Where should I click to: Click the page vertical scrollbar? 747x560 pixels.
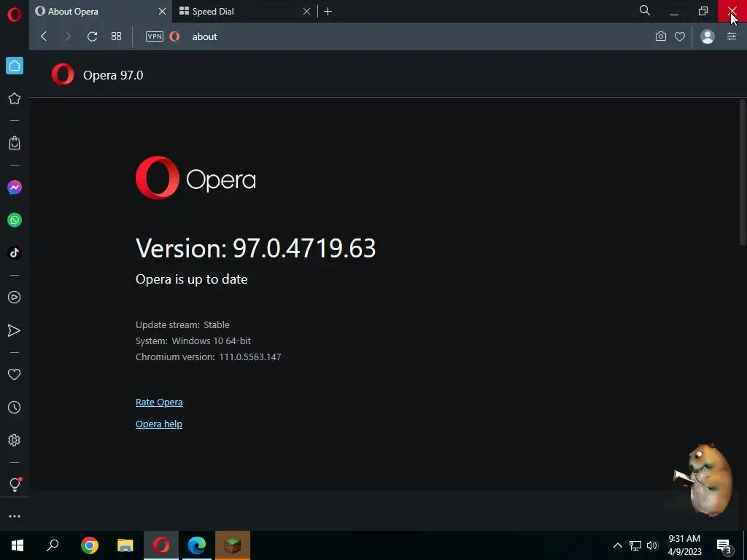(743, 172)
